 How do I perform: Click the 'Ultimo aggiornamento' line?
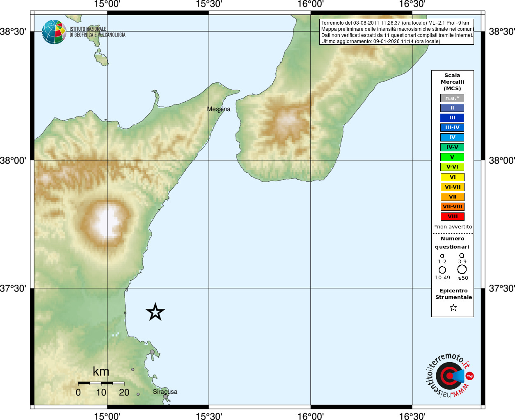[380, 41]
